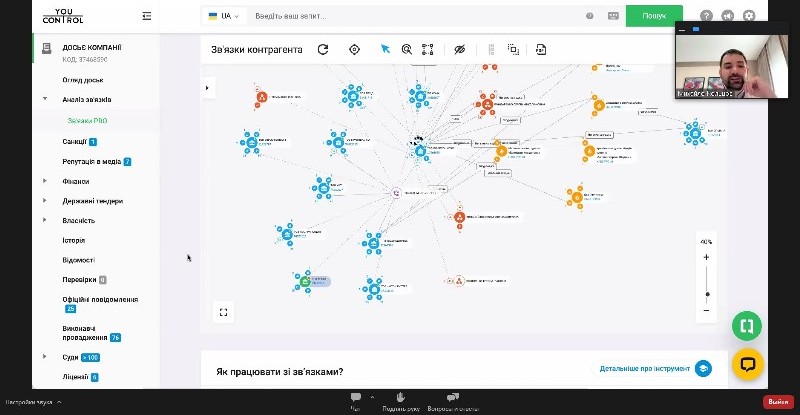Screen dimensions: 800x415
Task: Open the keyboard icon in search bar
Action: pos(613,16)
